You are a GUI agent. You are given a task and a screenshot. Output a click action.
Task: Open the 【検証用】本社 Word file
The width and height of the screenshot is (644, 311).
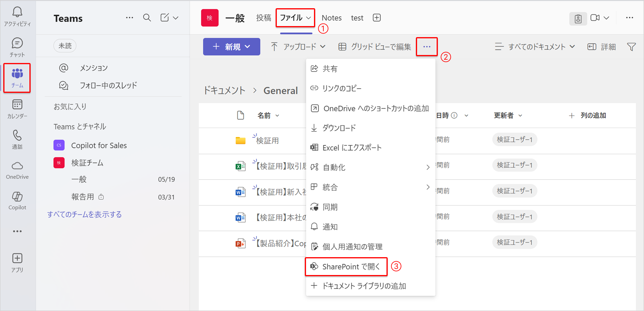pos(281,217)
